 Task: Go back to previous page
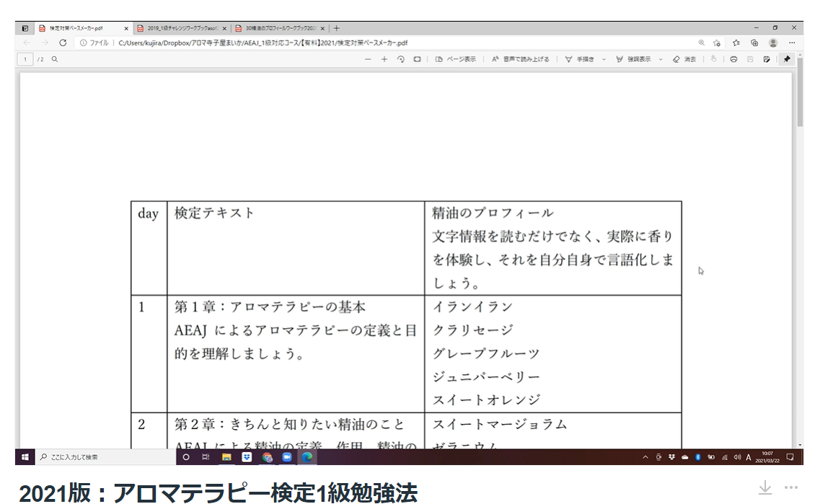pyautogui.click(x=27, y=43)
